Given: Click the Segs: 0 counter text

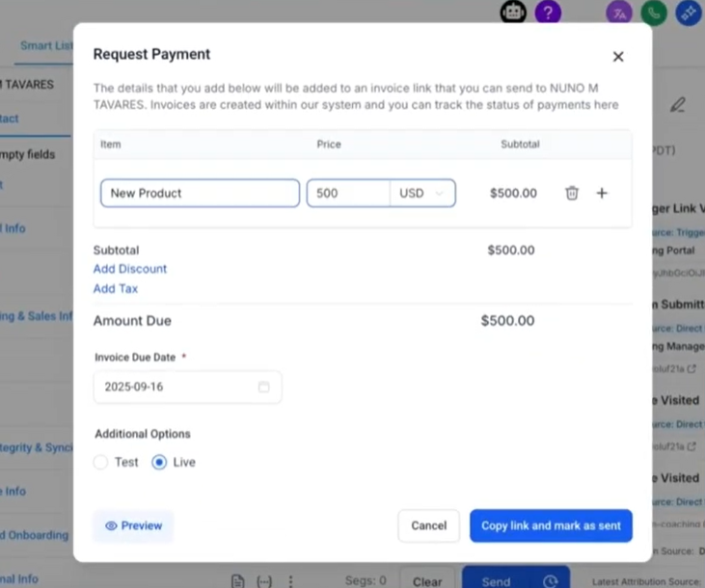Looking at the screenshot, I should (366, 581).
